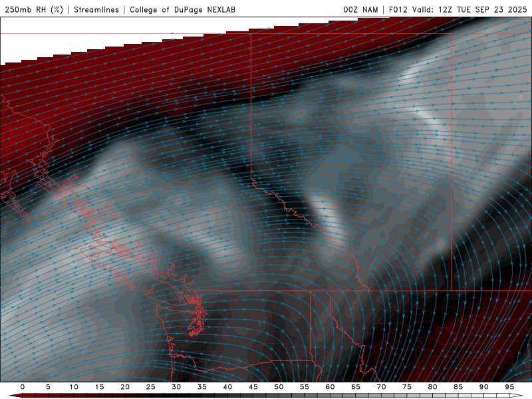Screen dimensions: 532x399
Task: Click the "75" humidity scale label
Action: coord(407,387)
